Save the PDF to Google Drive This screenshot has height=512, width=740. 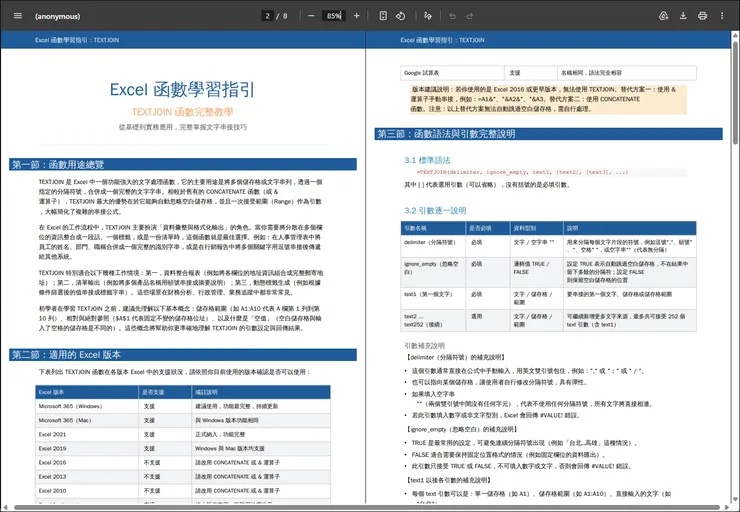[664, 16]
